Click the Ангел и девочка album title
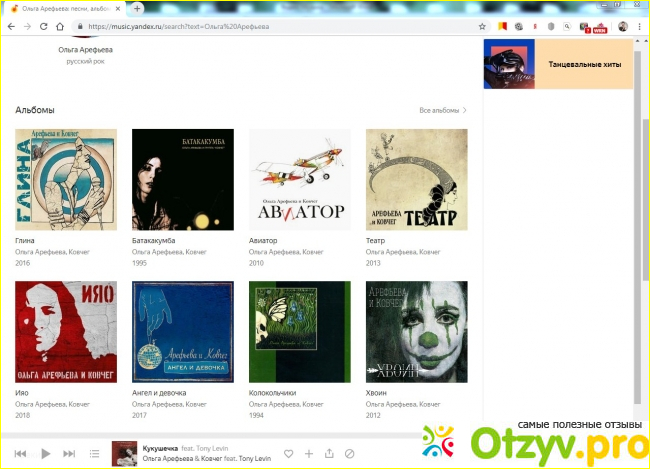This screenshot has width=650, height=469. coord(159,393)
